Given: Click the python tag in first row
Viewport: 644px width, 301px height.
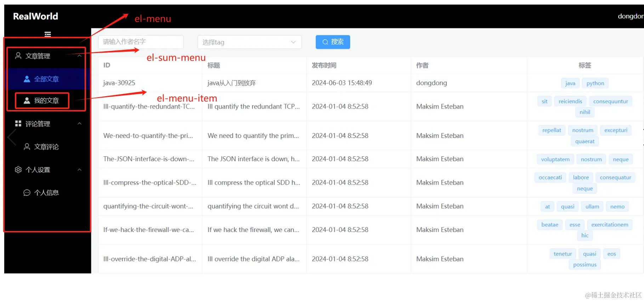Looking at the screenshot, I should [595, 83].
